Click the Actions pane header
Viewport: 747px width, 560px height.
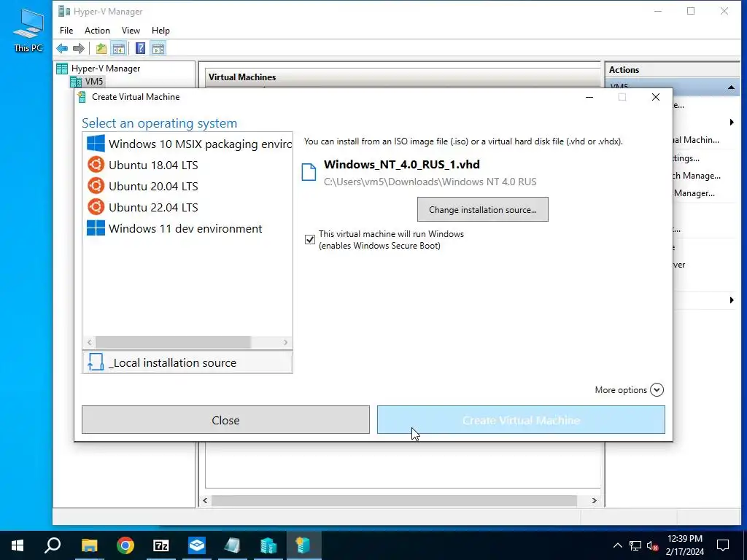(672, 70)
